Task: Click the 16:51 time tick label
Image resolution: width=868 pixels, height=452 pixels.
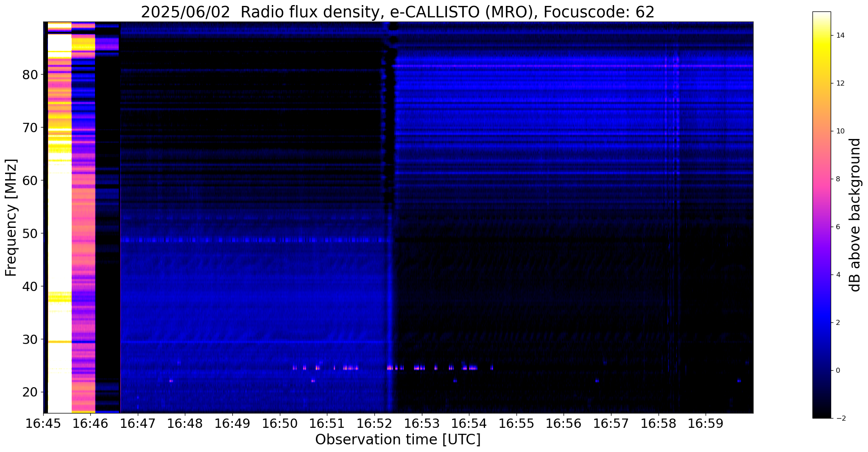Action: 327,424
